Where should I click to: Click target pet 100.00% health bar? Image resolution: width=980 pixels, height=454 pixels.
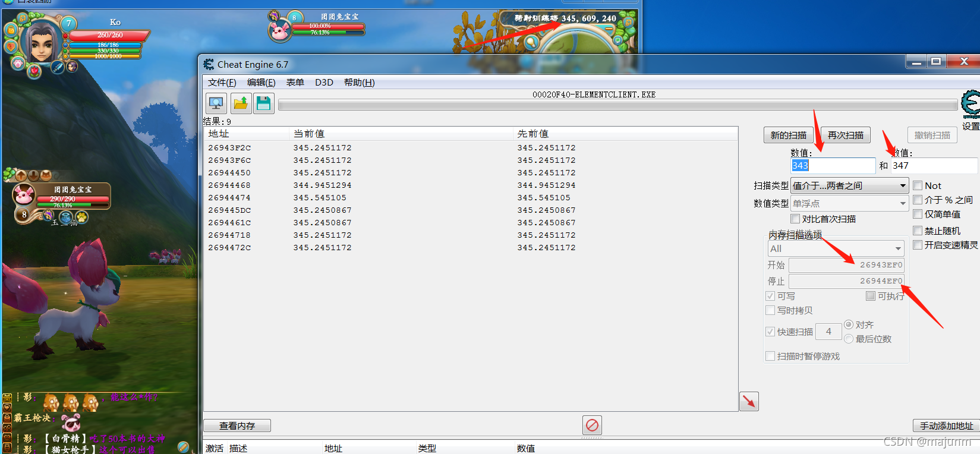click(328, 26)
